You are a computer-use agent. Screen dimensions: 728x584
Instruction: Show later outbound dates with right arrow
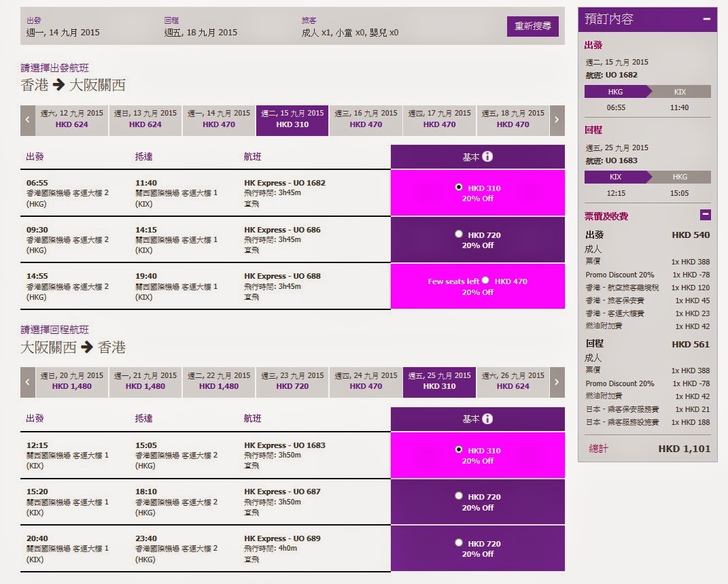coord(557,119)
